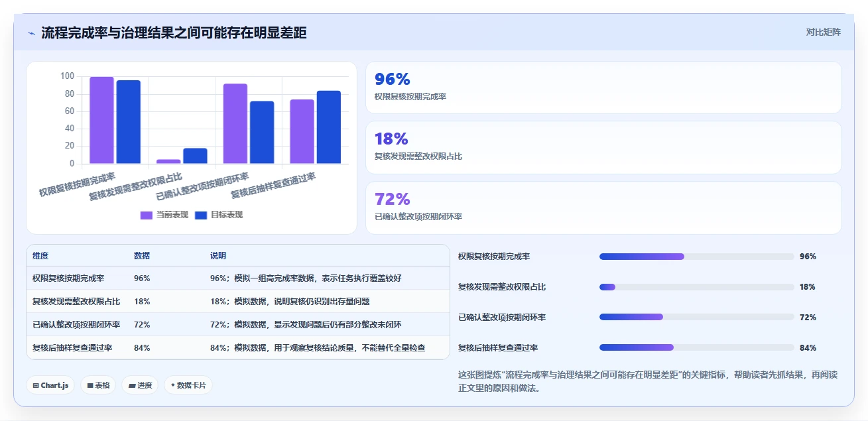Click the 数据 table column header

coord(142,256)
